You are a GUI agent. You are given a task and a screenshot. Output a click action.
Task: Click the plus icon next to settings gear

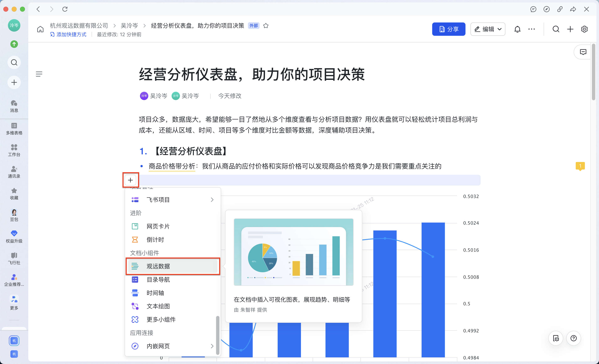(x=570, y=29)
